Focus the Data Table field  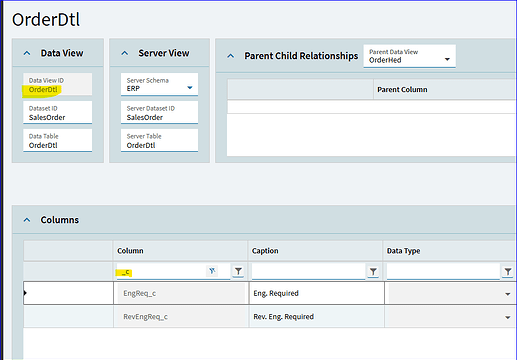click(x=57, y=141)
